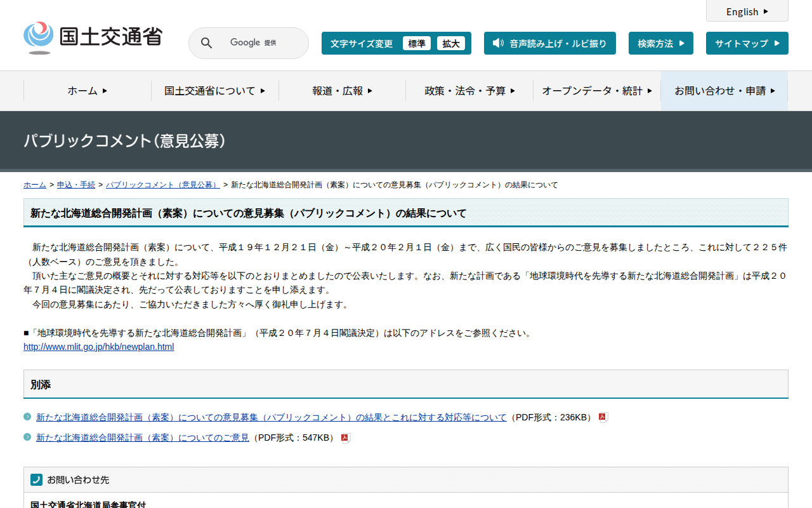The image size is (812, 508).
Task: Switch page language via English button
Action: click(x=747, y=11)
